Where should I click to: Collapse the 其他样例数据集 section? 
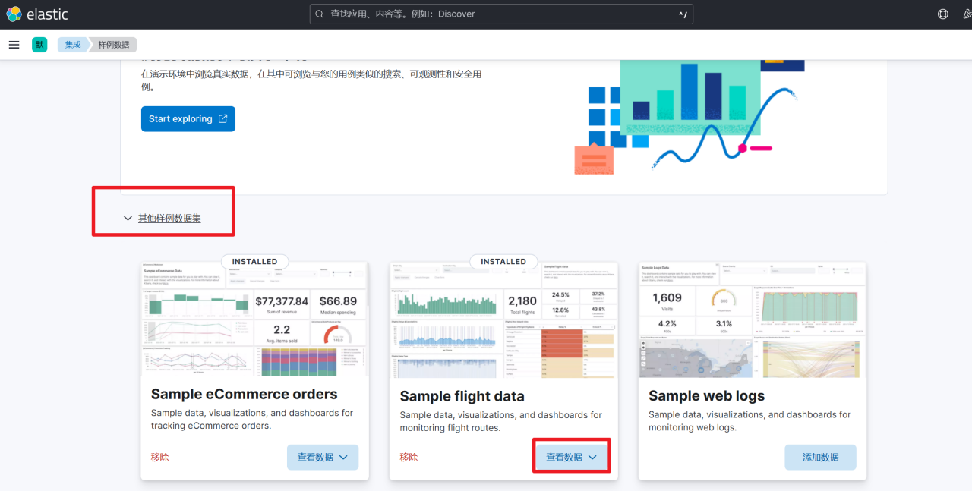click(162, 218)
